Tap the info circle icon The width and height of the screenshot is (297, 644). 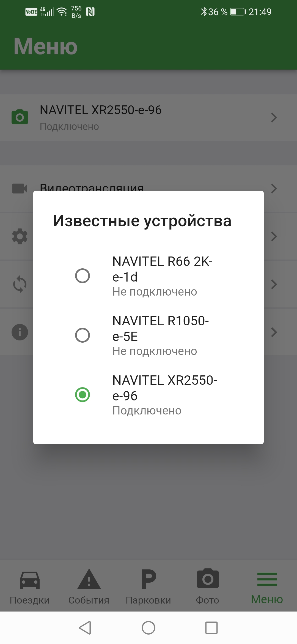point(20,332)
